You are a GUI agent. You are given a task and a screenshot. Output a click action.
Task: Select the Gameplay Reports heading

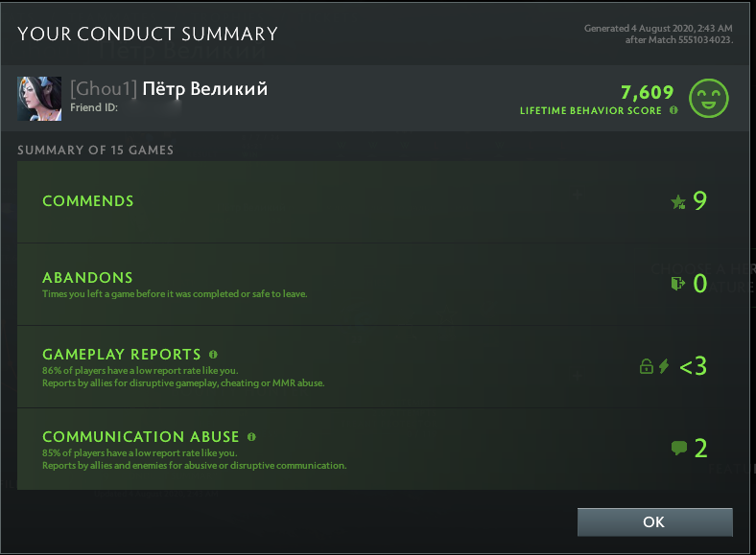(x=122, y=354)
